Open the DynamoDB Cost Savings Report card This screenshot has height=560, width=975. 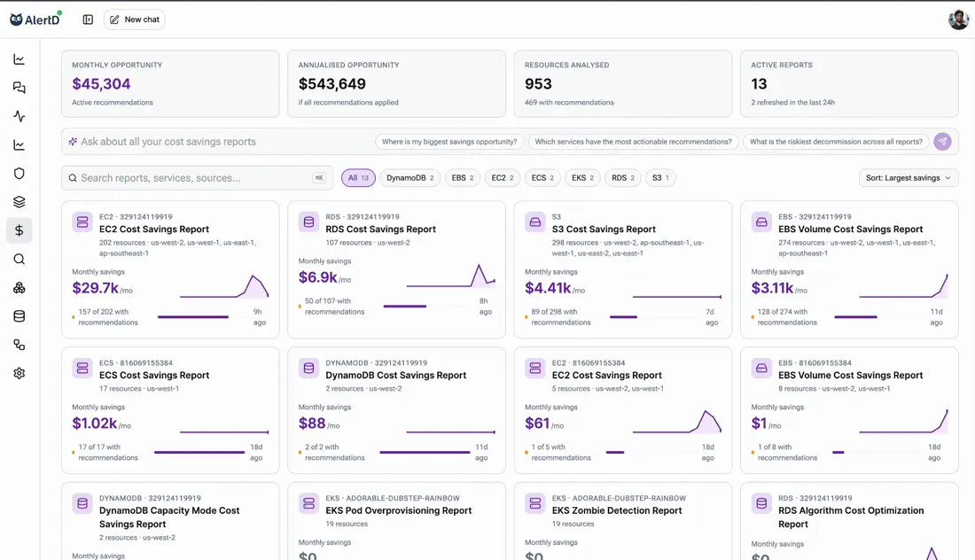(x=397, y=410)
